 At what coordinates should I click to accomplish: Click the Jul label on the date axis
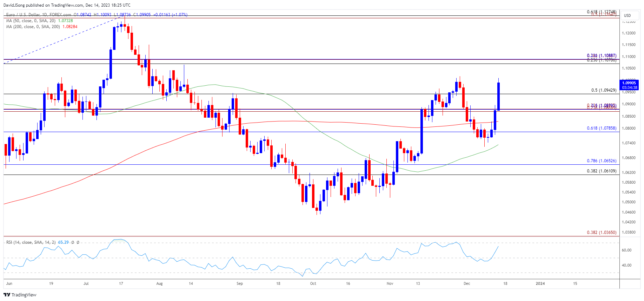point(86,283)
